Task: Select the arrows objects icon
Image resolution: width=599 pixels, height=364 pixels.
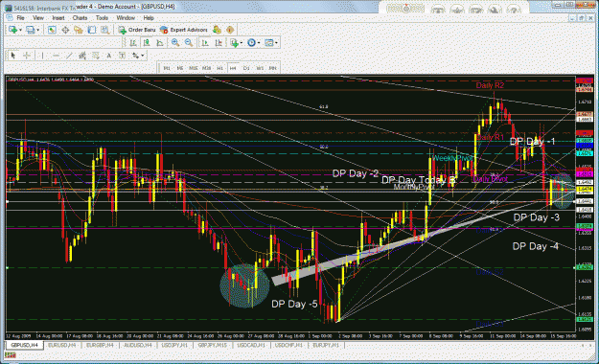Action: [135, 56]
